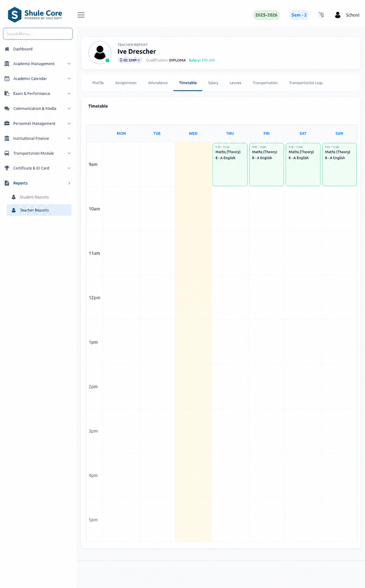The image size is (365, 588).
Task: Click the Search Menu input field
Action: click(38, 34)
